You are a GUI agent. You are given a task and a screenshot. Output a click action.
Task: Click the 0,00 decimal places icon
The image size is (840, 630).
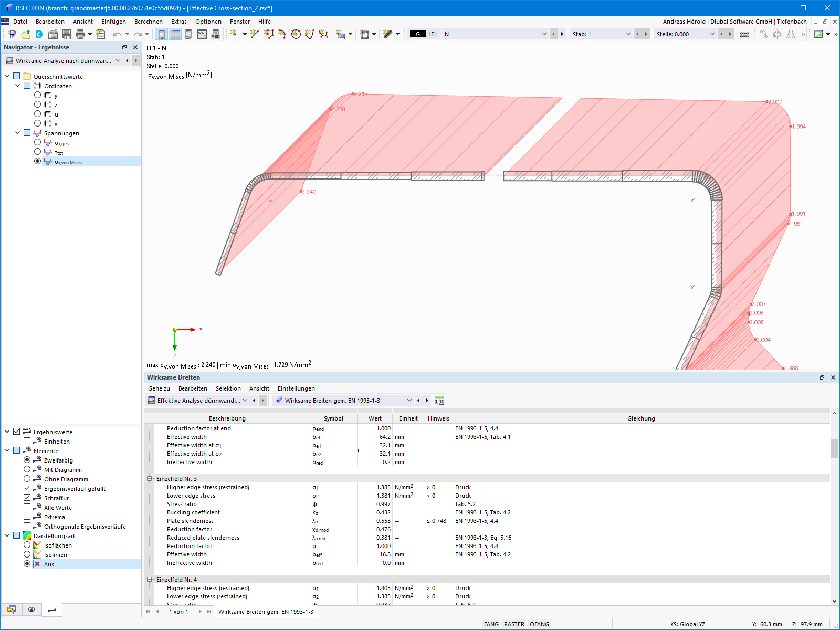pyautogui.click(x=439, y=401)
